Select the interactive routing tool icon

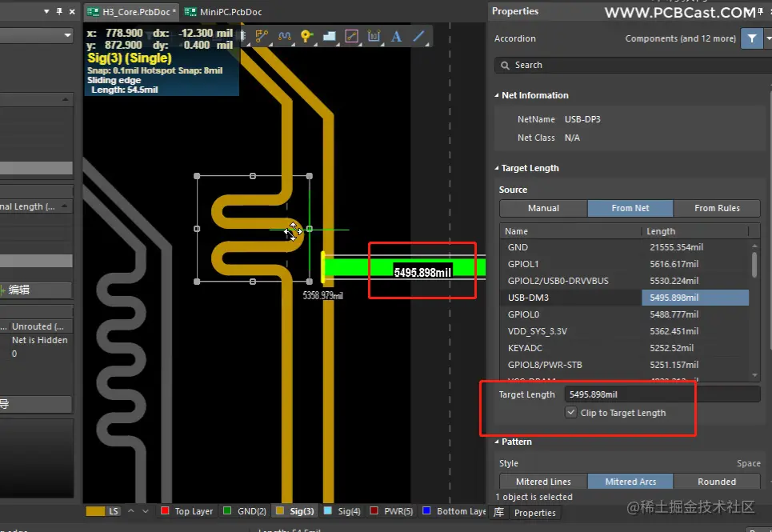(x=262, y=36)
